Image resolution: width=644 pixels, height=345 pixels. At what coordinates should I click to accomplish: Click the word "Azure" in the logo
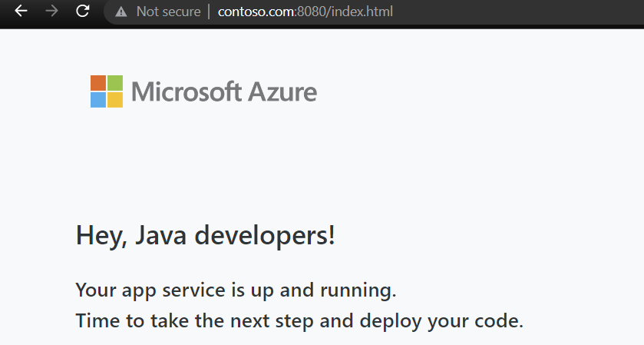(282, 91)
